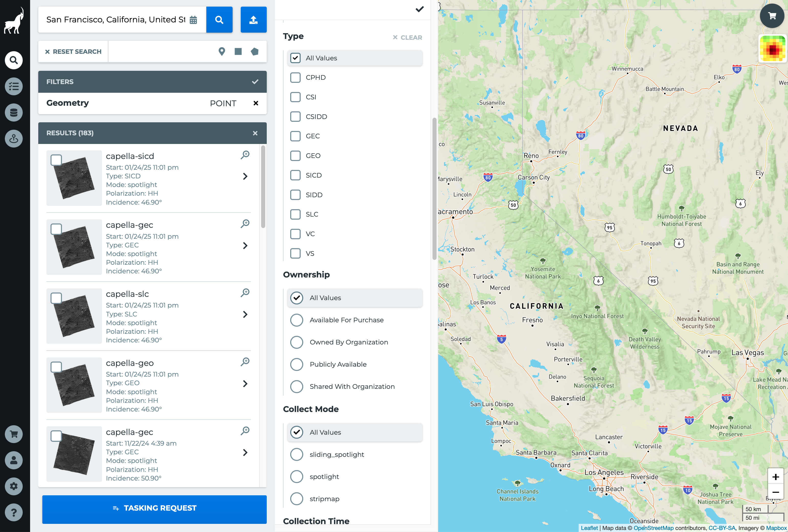788x532 pixels.
Task: Expand details of capella-geo result
Action: (245, 383)
